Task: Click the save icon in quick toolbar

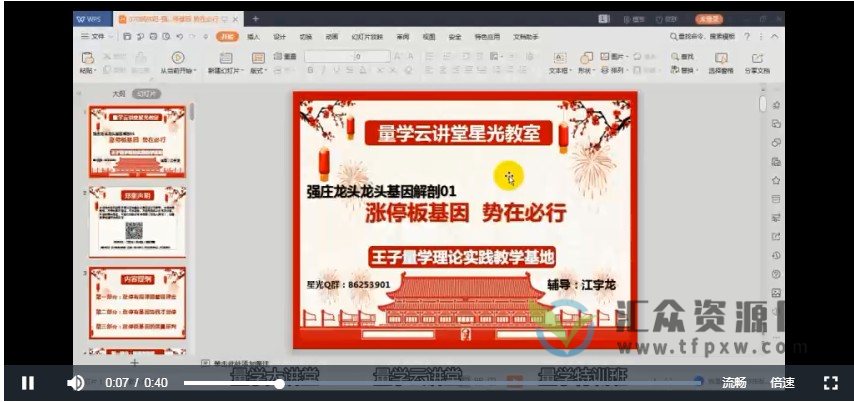Action: point(127,36)
